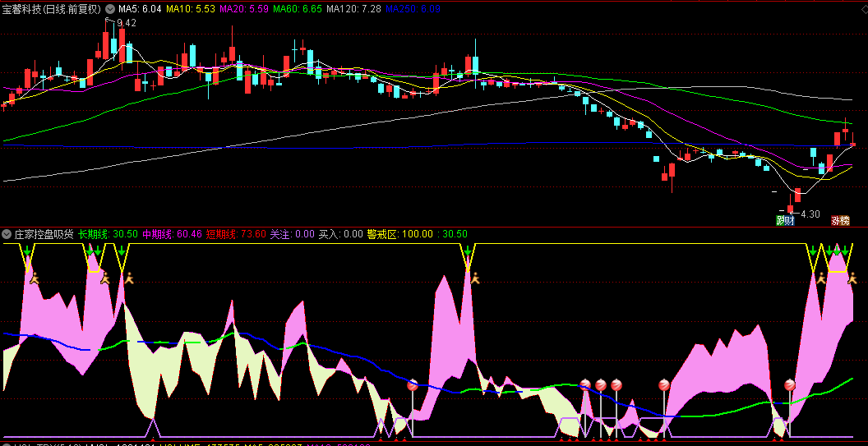Click the leftmost green down-arrow signal
This screenshot has width=868, height=446.
click(x=28, y=252)
